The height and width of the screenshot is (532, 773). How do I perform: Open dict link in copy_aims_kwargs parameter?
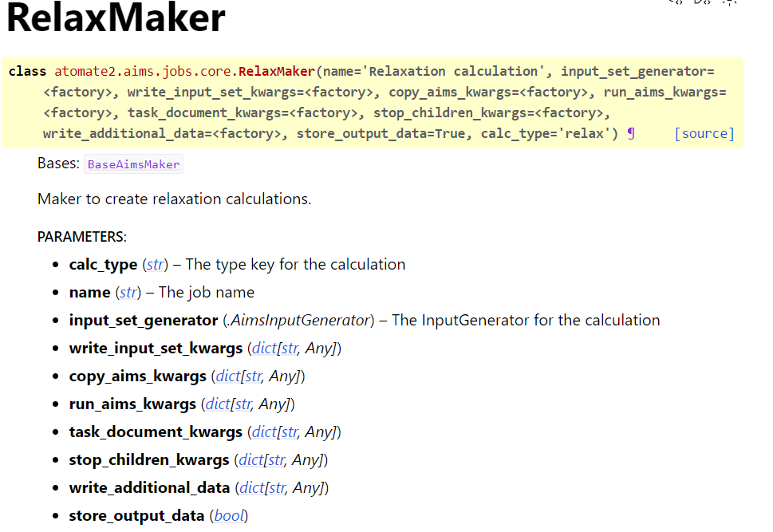point(227,376)
